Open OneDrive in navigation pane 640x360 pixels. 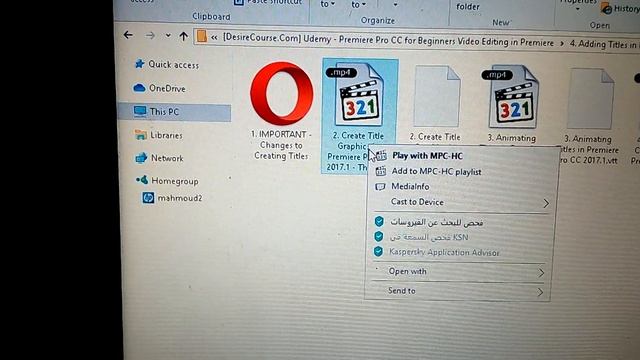[167, 88]
